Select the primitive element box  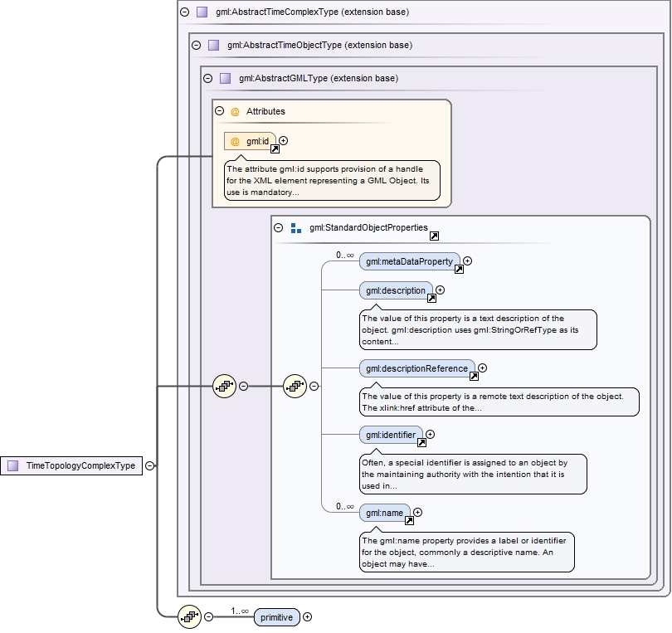coord(277,617)
